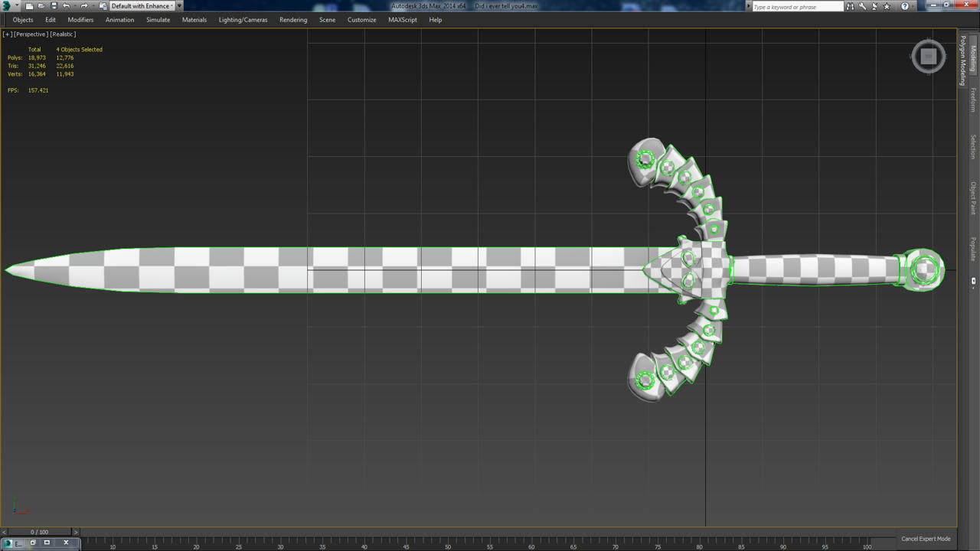Open the MAXScript menu
Image resolution: width=980 pixels, height=551 pixels.
click(403, 20)
